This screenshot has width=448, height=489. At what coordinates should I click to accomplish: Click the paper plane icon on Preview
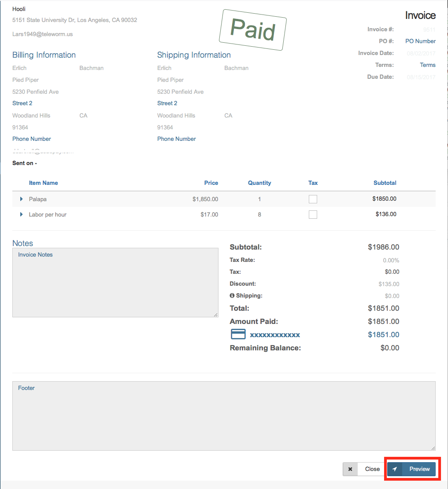[x=395, y=469]
